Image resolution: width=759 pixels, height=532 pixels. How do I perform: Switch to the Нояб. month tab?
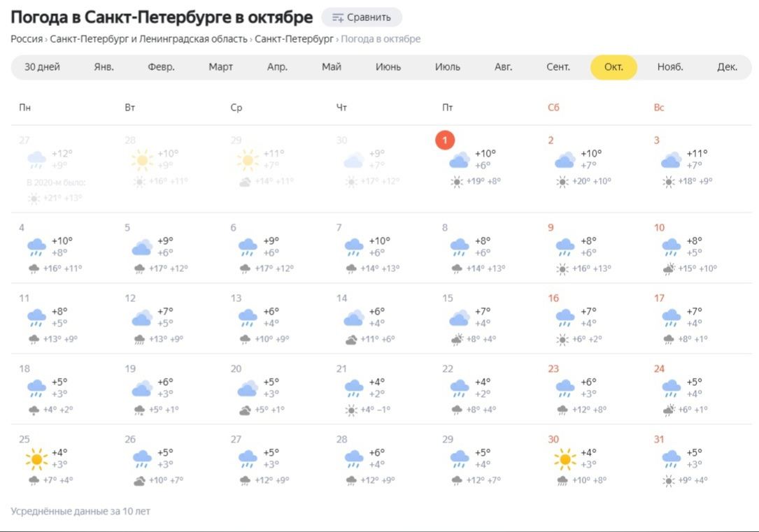coord(670,67)
